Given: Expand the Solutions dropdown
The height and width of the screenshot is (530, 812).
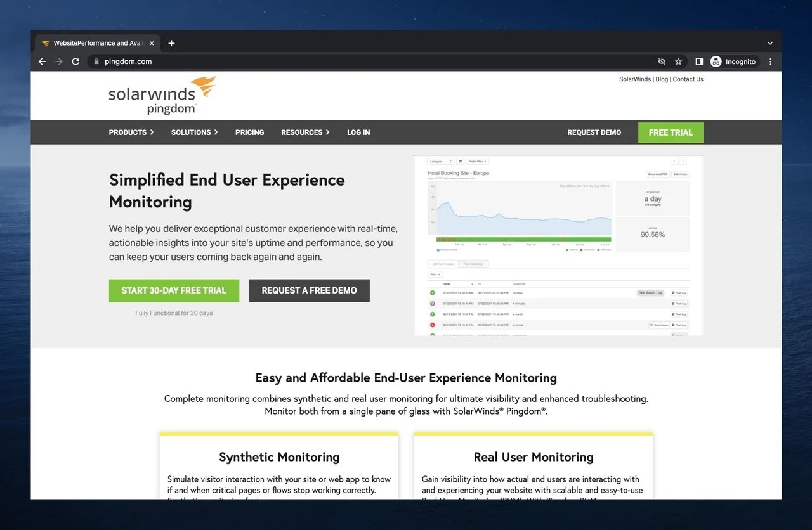Looking at the screenshot, I should coord(194,132).
